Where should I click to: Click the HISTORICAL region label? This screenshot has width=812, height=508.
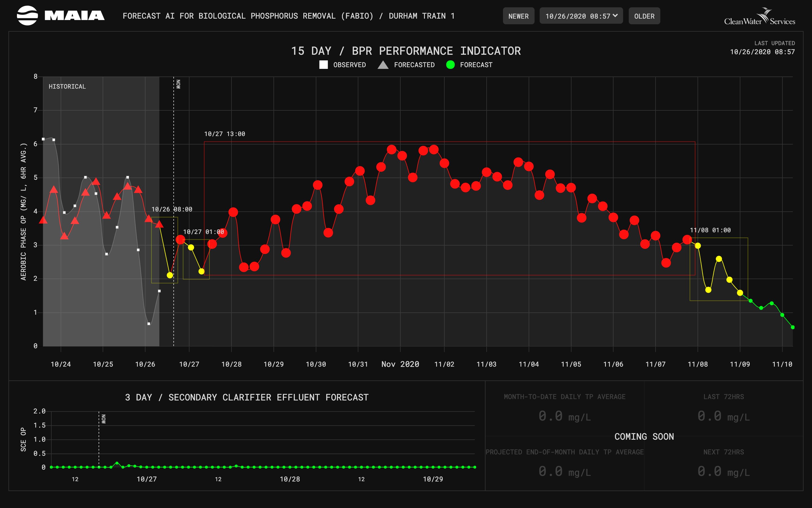click(67, 87)
